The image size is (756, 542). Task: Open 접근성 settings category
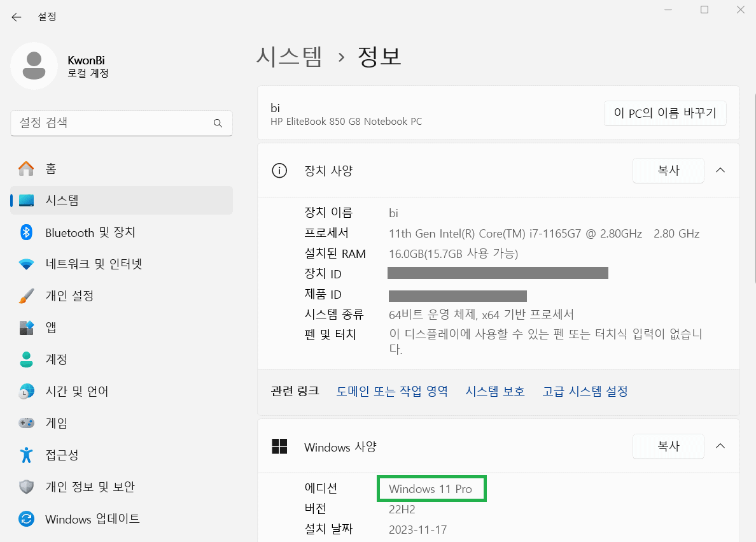122,455
